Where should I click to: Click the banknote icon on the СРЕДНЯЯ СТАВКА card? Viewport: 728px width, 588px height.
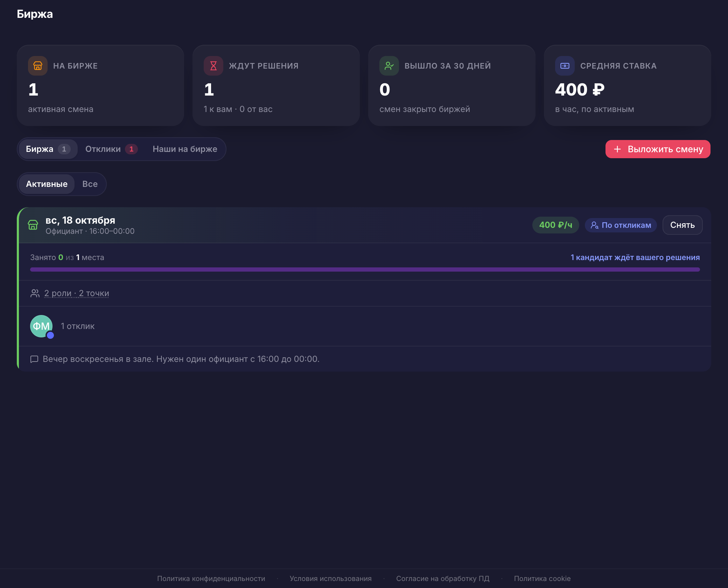(565, 66)
